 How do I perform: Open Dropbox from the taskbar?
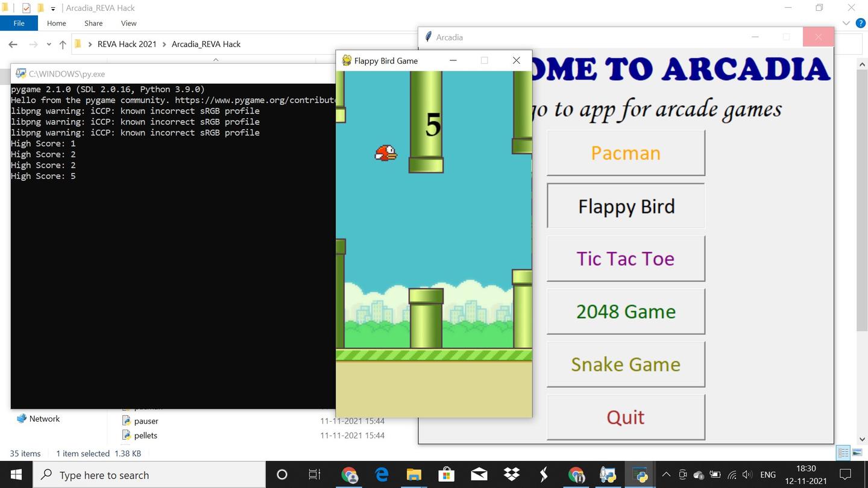point(512,475)
